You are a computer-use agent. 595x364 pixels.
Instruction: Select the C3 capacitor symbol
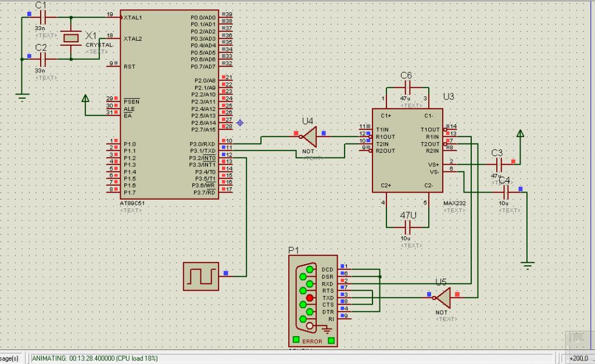click(499, 164)
